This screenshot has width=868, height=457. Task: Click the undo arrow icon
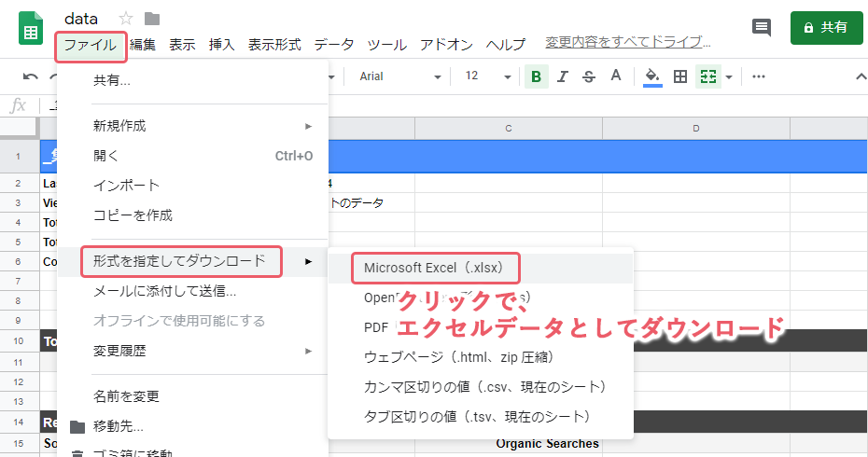point(31,76)
